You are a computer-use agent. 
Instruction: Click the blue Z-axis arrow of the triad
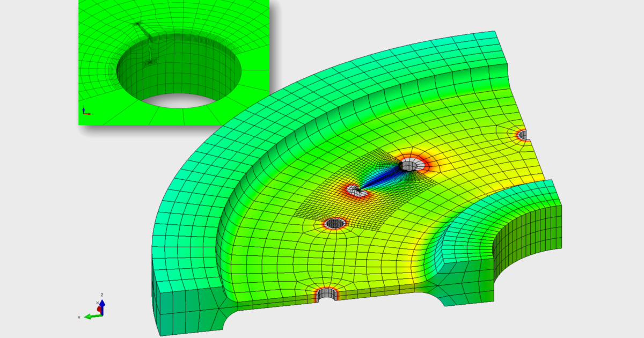click(102, 304)
